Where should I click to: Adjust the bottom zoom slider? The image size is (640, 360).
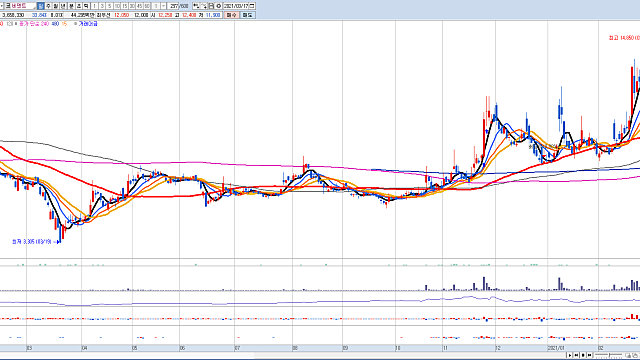[x=609, y=355]
